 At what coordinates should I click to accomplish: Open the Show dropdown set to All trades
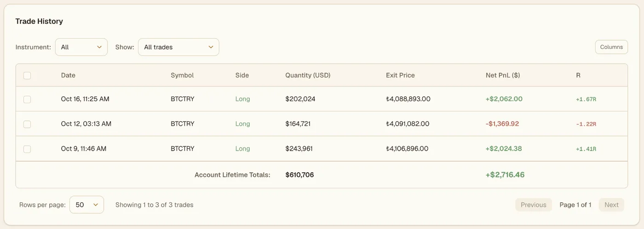pyautogui.click(x=178, y=47)
